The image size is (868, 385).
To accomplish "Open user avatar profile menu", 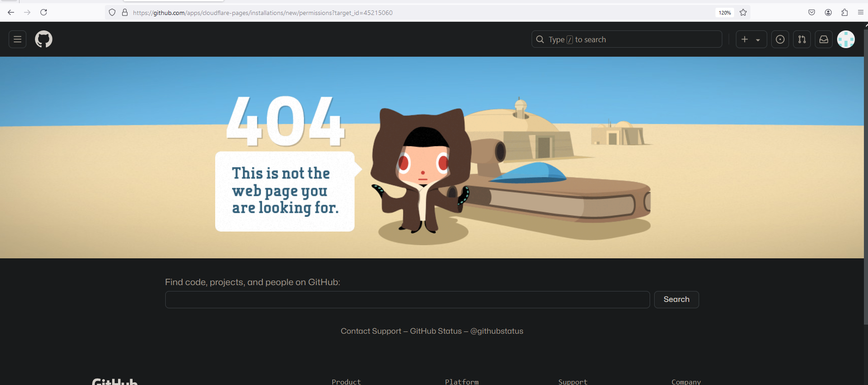I will (846, 39).
